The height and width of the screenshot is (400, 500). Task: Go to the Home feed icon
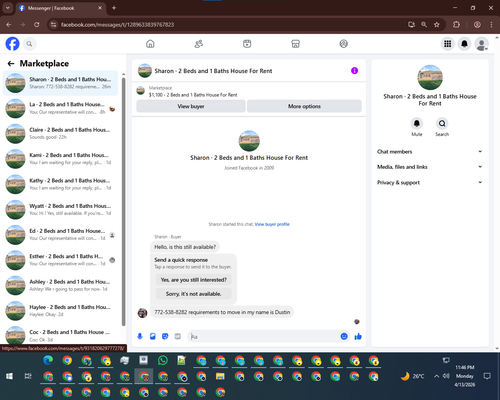(150, 44)
